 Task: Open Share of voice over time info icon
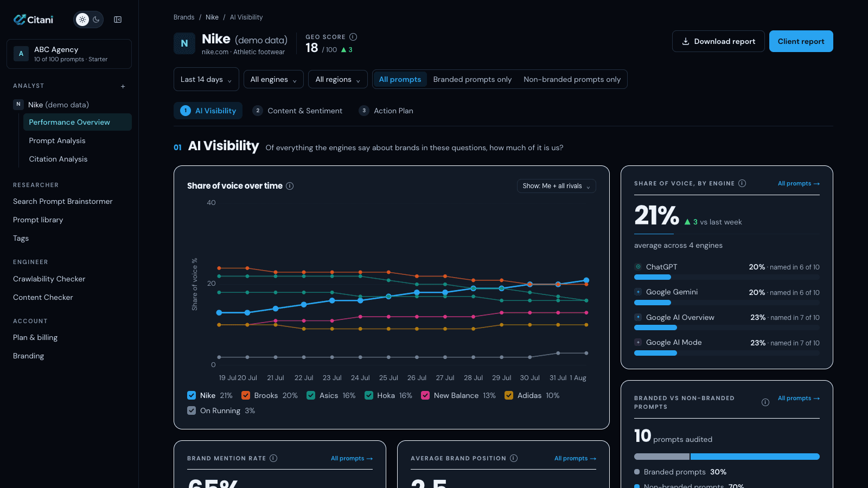[290, 186]
